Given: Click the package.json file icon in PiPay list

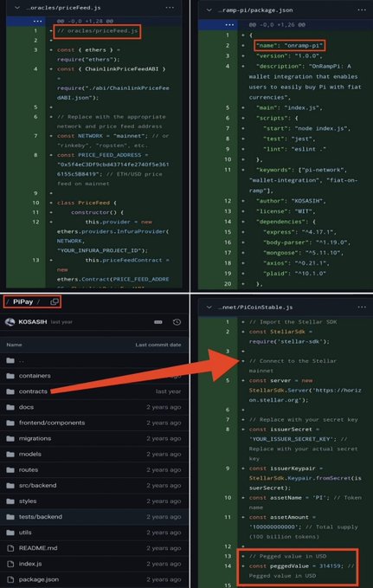Looking at the screenshot, I should click(10, 579).
